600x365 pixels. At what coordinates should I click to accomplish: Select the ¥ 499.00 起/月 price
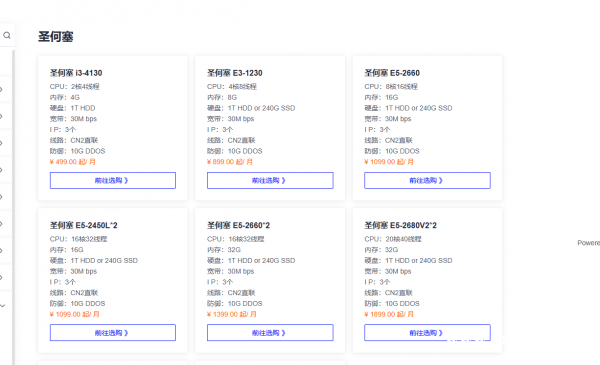(73, 162)
